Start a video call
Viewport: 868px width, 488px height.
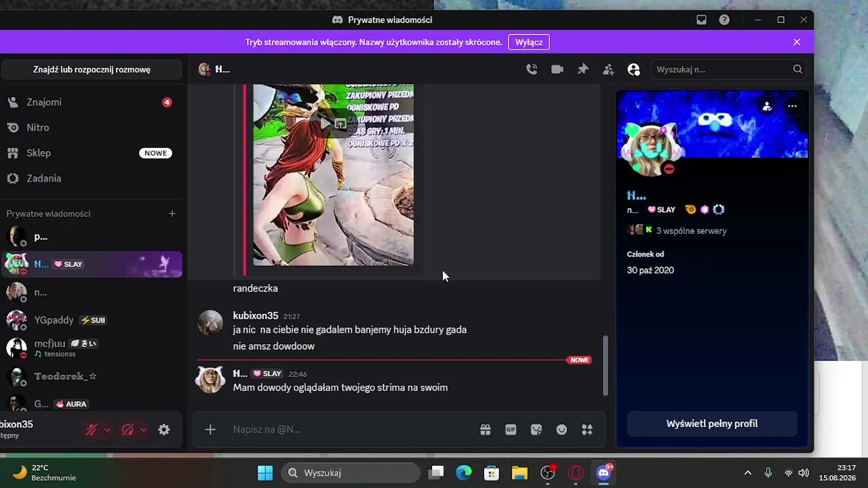tap(557, 69)
